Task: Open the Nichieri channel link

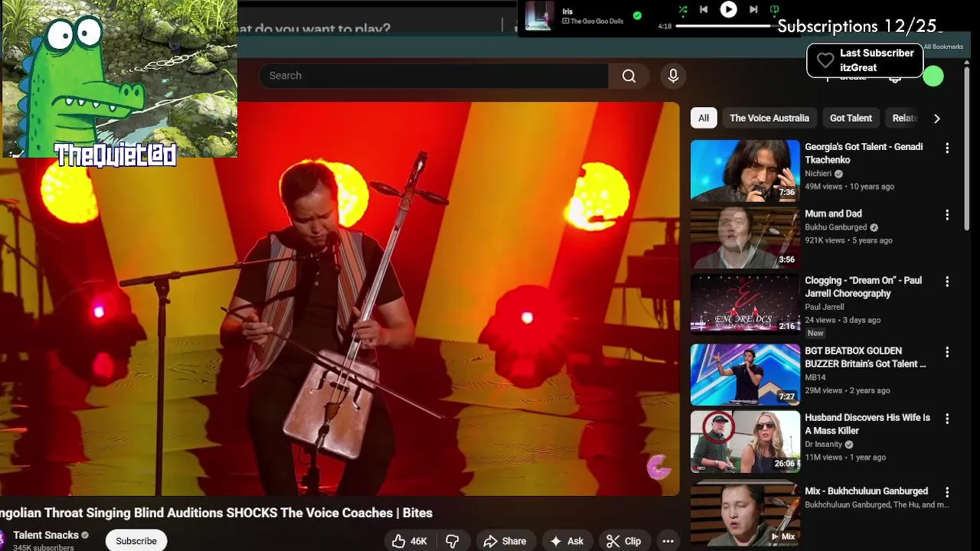Action: (818, 174)
